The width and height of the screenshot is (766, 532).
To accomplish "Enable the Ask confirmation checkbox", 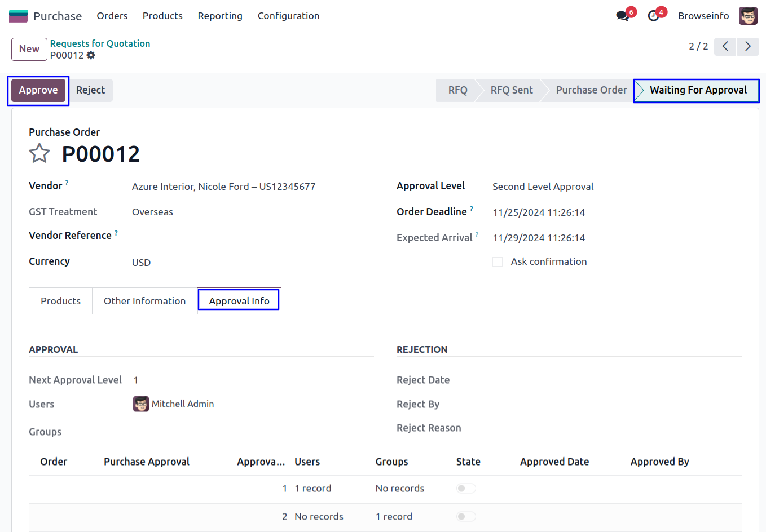I will click(498, 261).
